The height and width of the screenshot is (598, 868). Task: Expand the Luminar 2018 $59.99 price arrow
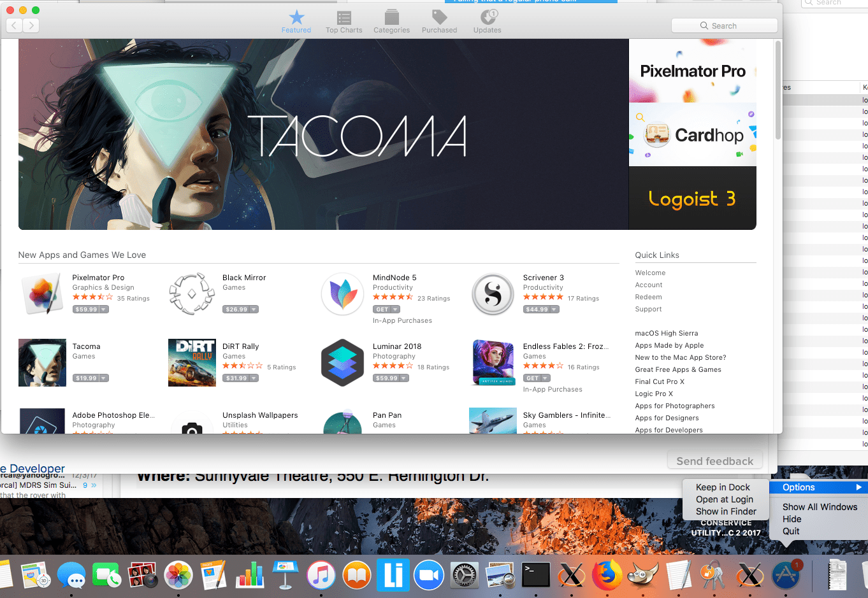click(x=404, y=378)
